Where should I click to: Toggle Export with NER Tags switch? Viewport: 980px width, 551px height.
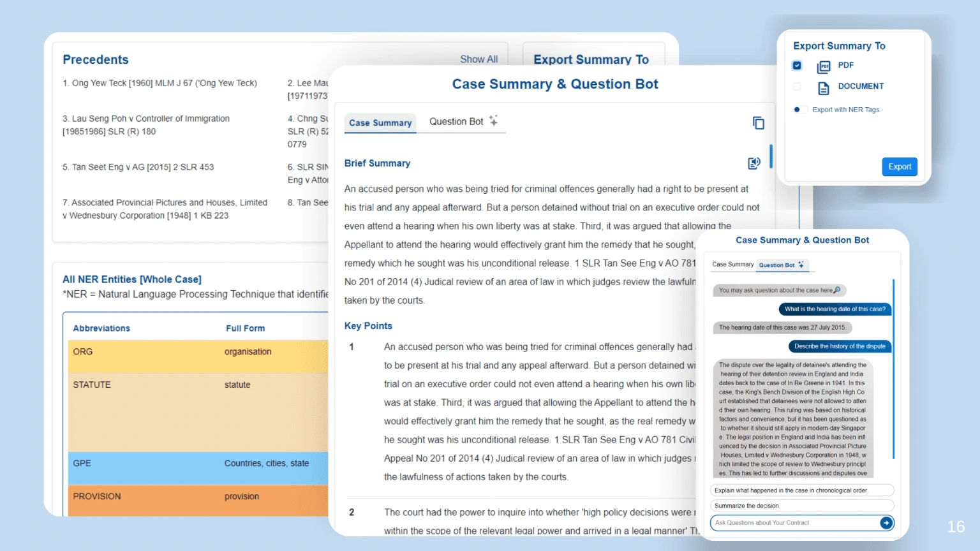click(800, 110)
